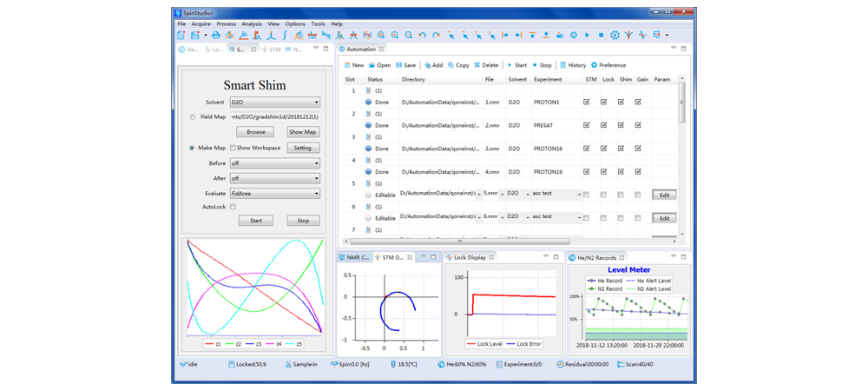Open the Evaluate FidArea dropdown

click(x=274, y=193)
